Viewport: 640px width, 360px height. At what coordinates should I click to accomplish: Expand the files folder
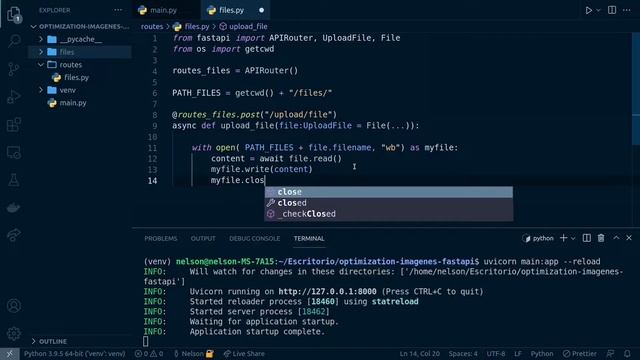coord(80,52)
